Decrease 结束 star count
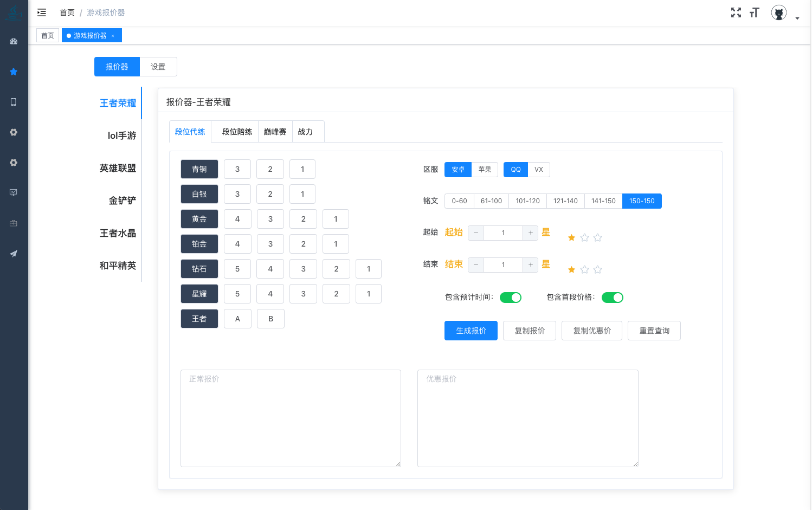The width and height of the screenshot is (812, 510). click(476, 265)
